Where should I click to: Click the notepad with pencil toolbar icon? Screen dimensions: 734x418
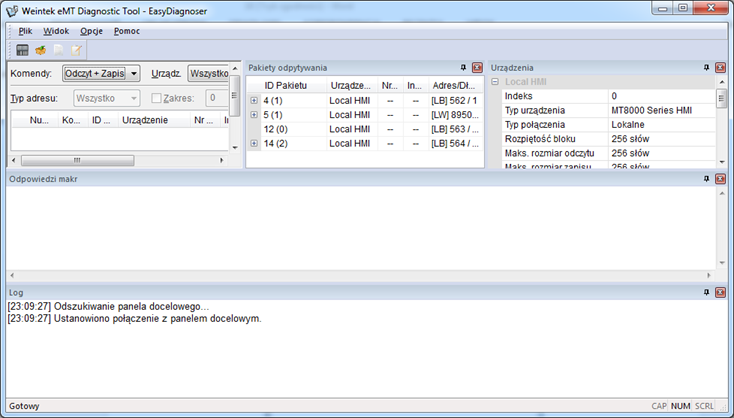point(76,50)
